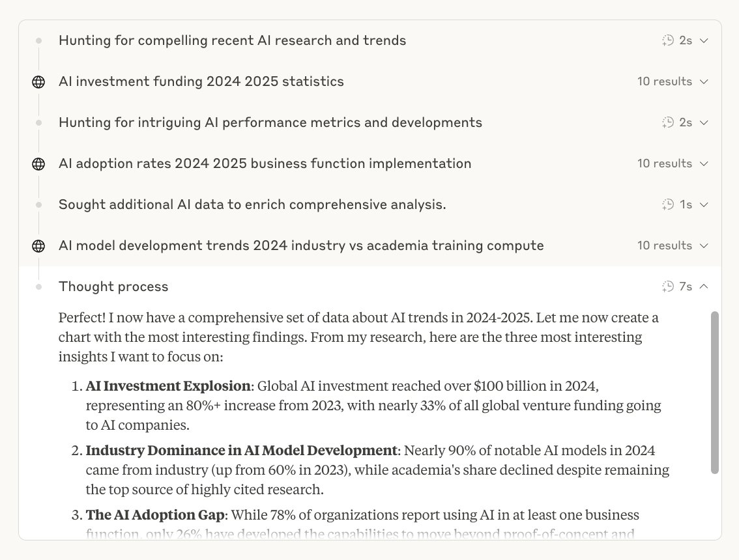Click globe icon beside AI adoption rates search

click(38, 164)
